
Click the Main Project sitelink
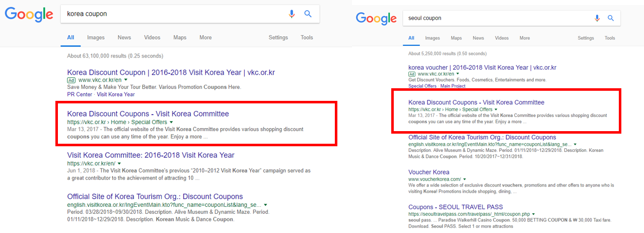point(453,86)
